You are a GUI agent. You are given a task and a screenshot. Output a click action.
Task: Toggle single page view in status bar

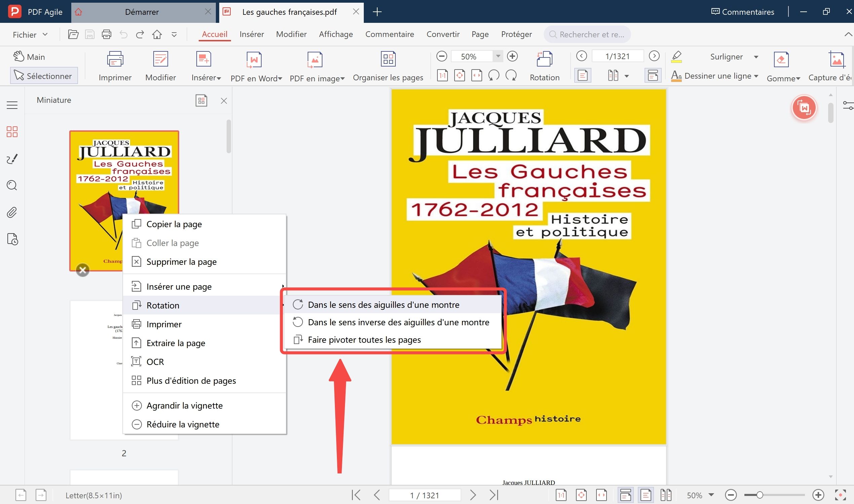pyautogui.click(x=646, y=495)
